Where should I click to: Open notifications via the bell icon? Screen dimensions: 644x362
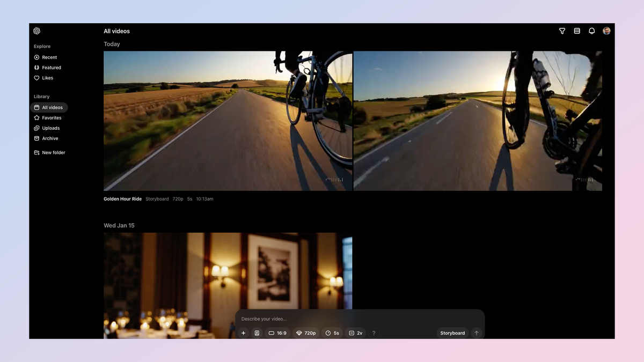[x=591, y=31]
